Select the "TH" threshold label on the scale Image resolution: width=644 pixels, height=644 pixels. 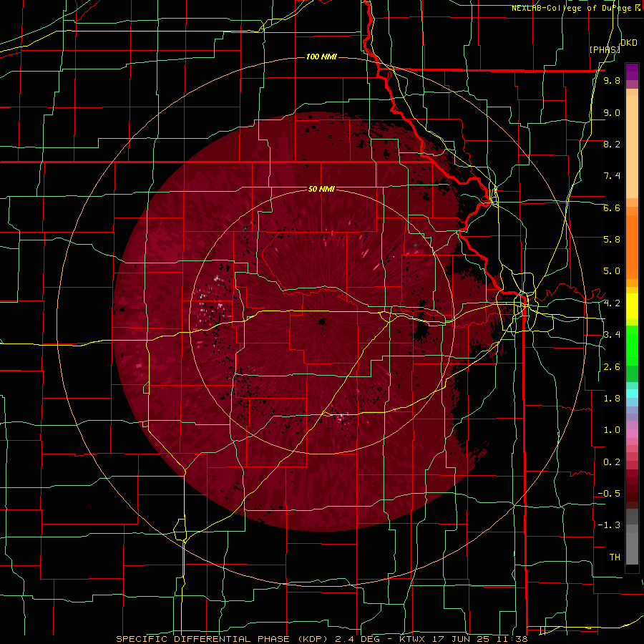pos(615,557)
